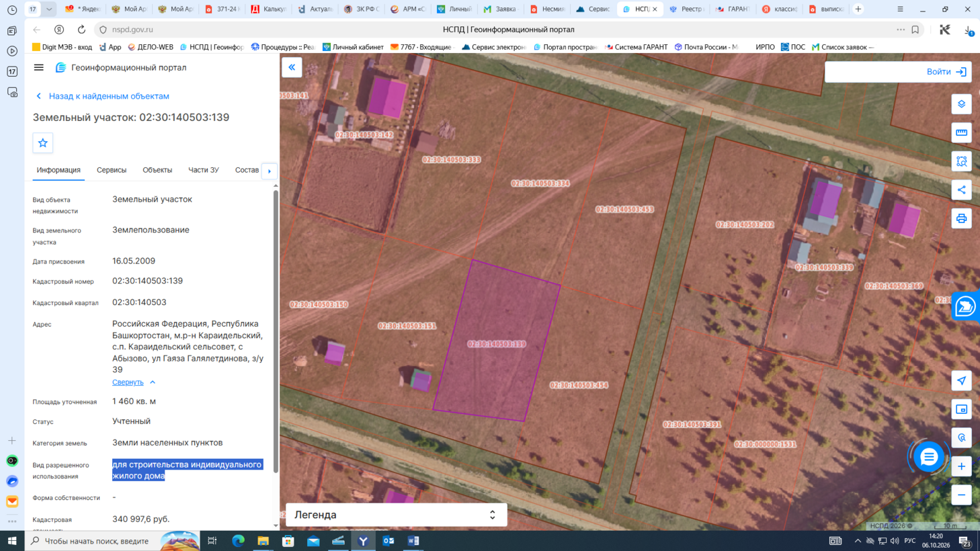The width and height of the screenshot is (980, 551).
Task: Zoom out on the map
Action: [961, 495]
